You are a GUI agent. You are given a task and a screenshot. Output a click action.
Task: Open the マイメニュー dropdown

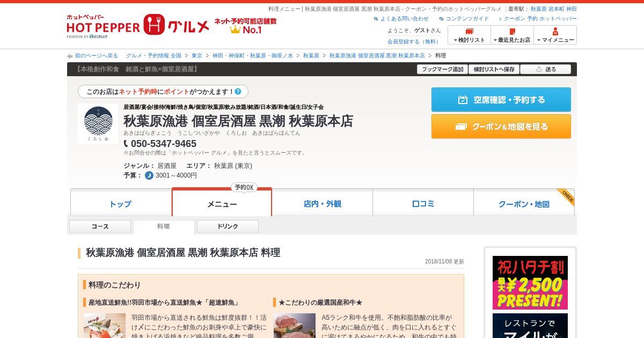click(x=555, y=35)
